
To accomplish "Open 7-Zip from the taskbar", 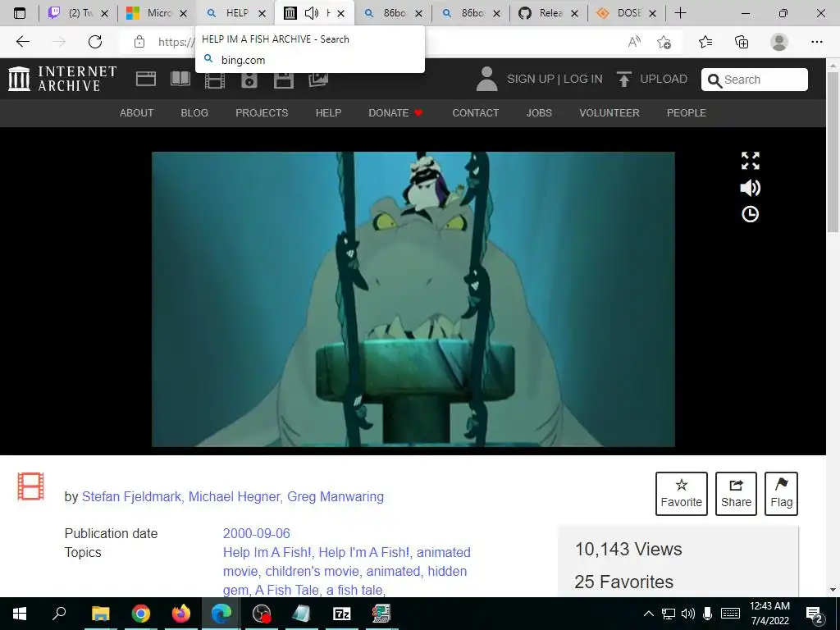I will 341,614.
